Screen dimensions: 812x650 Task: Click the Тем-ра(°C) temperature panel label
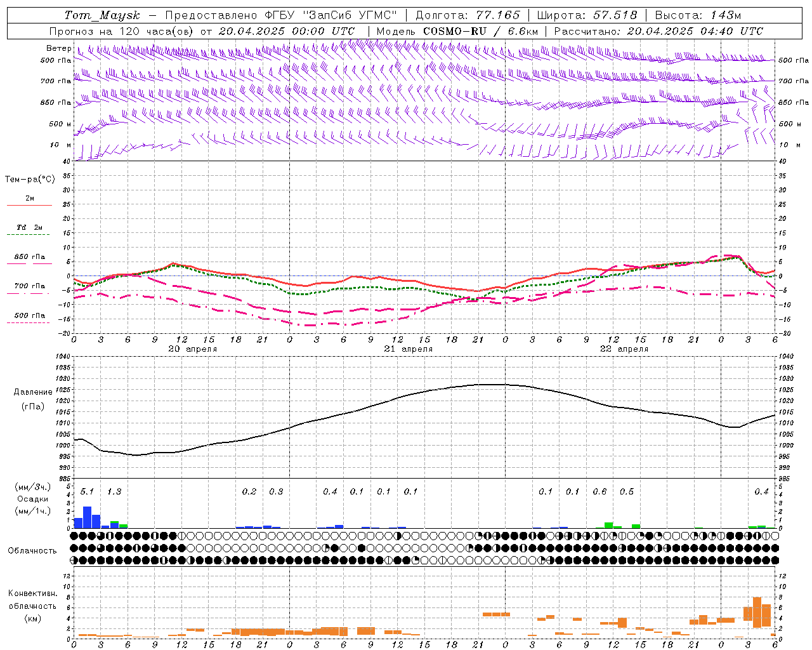click(30, 179)
